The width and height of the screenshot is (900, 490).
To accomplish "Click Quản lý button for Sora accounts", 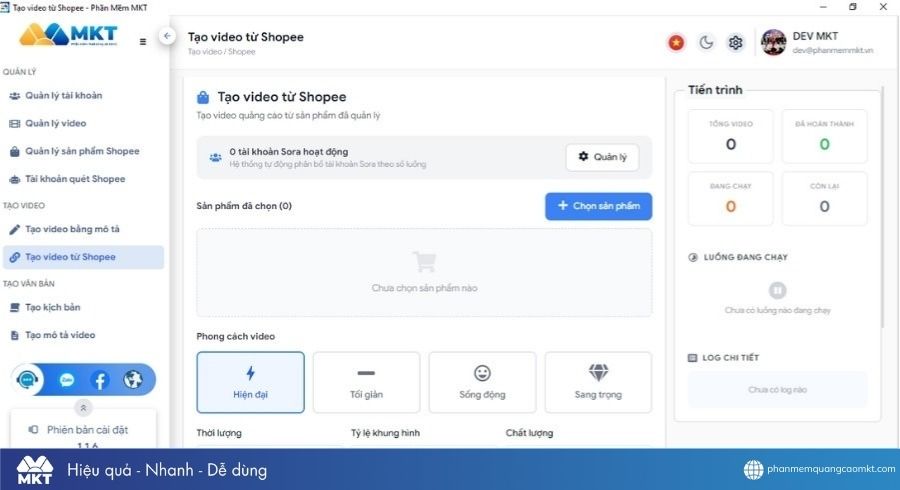I will [x=602, y=157].
